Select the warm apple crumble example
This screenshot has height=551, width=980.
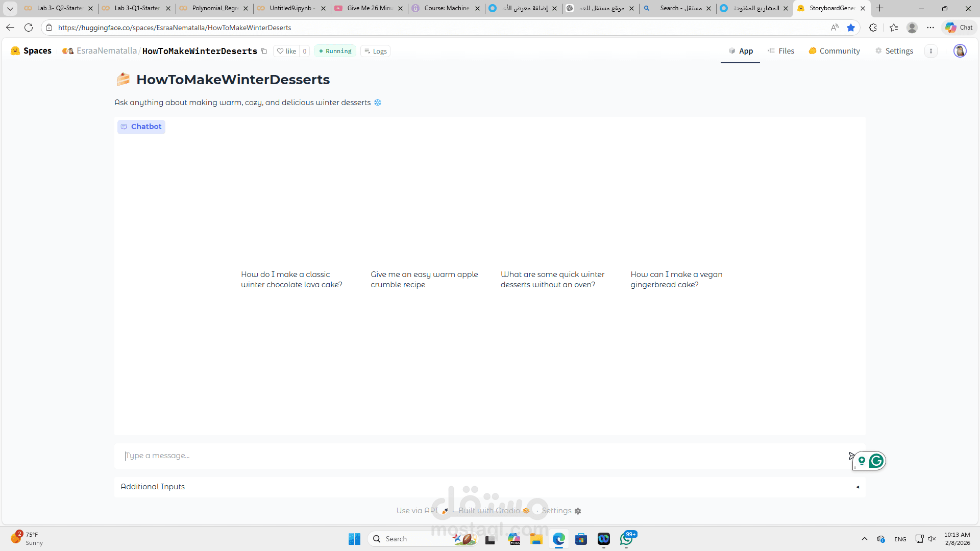424,280
